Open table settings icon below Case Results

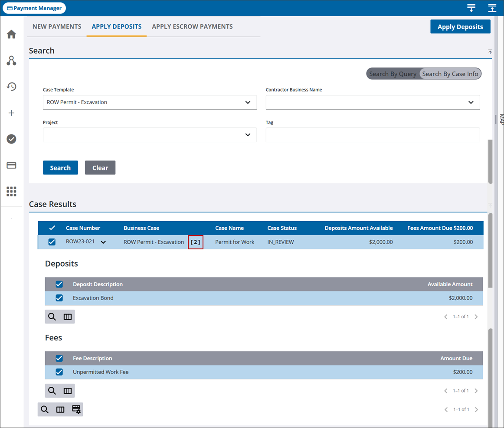pyautogui.click(x=76, y=409)
